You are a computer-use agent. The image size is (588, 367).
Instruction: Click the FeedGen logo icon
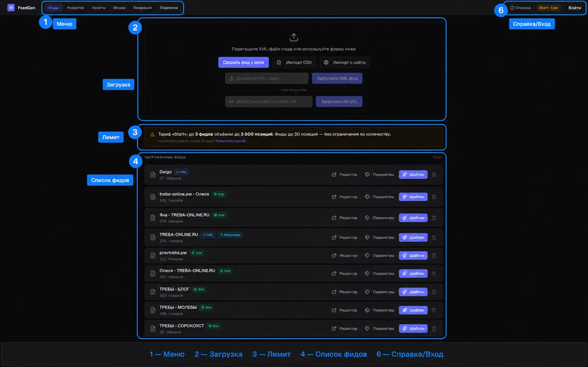coord(11,7)
